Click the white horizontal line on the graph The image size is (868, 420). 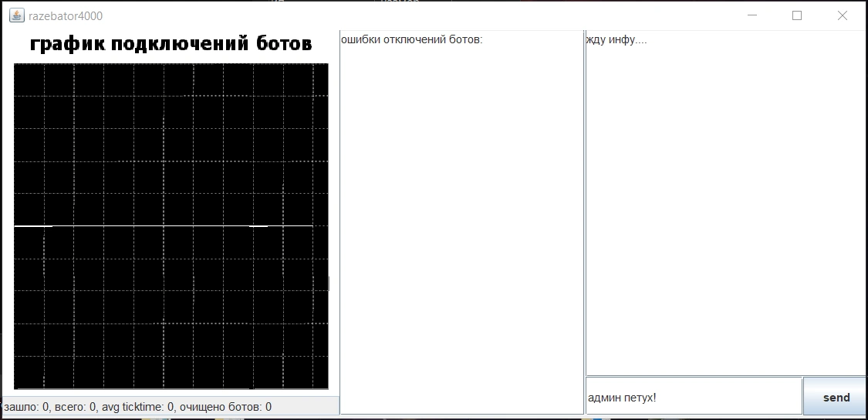click(x=154, y=226)
